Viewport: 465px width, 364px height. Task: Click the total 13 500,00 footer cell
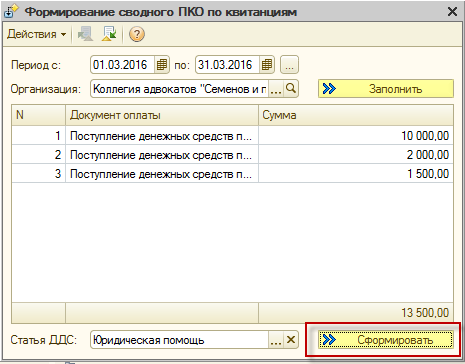point(356,313)
